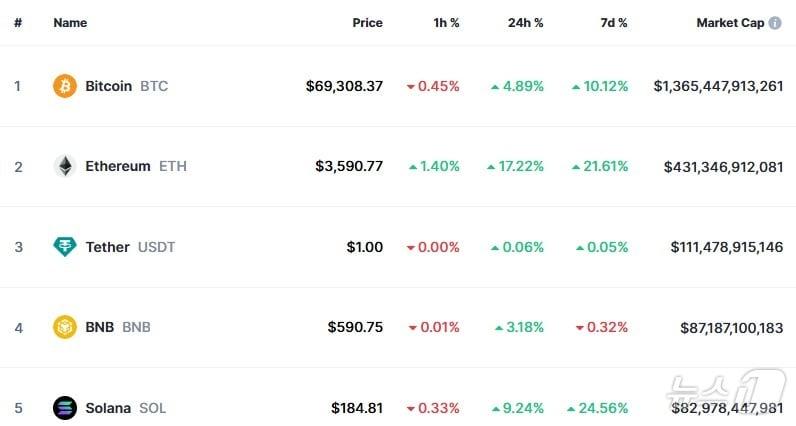Screen dimensions: 796x426
Task: Open the Solana SOL name link
Action: click(108, 408)
